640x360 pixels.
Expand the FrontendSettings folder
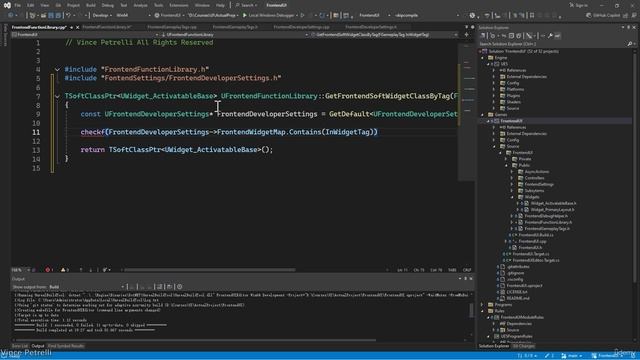coord(513,184)
